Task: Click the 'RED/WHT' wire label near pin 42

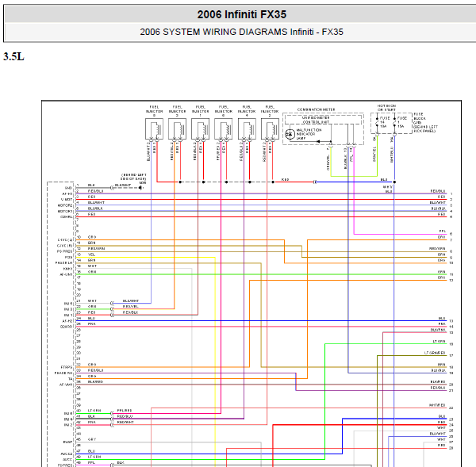Action: (x=125, y=422)
